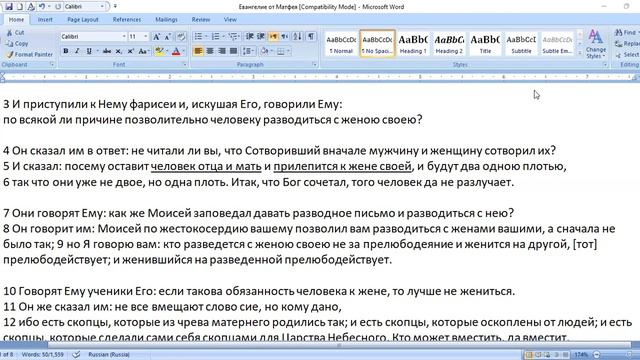Toggle strikethrough formatting
Viewport: 640px width, 360px height.
(x=107, y=51)
